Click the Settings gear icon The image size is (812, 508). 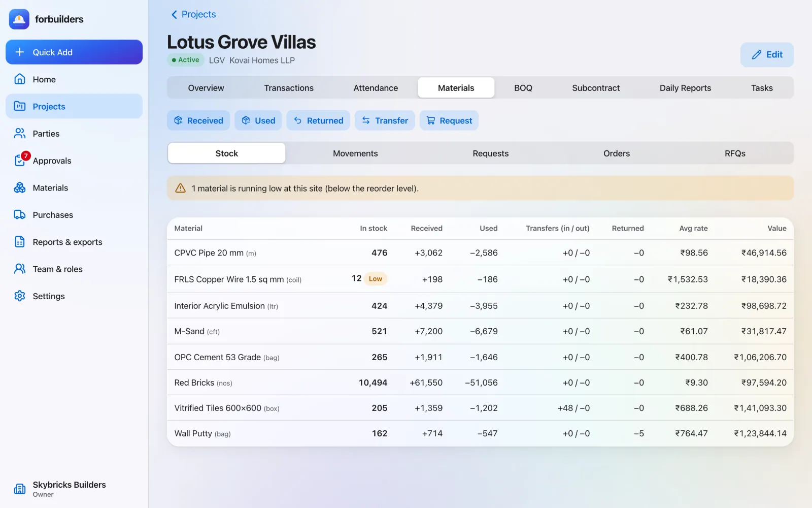click(x=20, y=296)
